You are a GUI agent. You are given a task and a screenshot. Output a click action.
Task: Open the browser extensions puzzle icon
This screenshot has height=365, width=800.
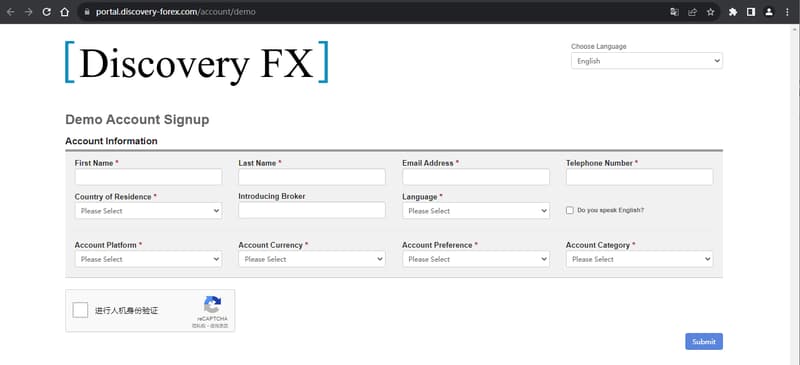[x=733, y=12]
